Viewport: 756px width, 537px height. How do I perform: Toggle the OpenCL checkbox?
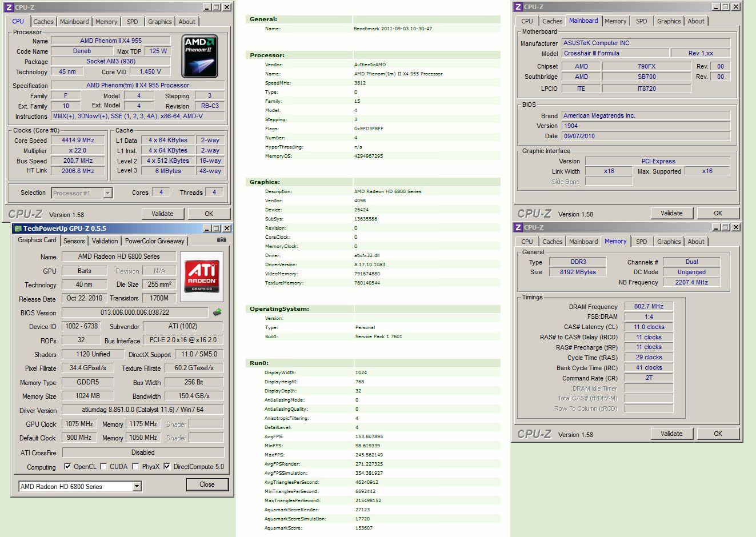coord(67,467)
